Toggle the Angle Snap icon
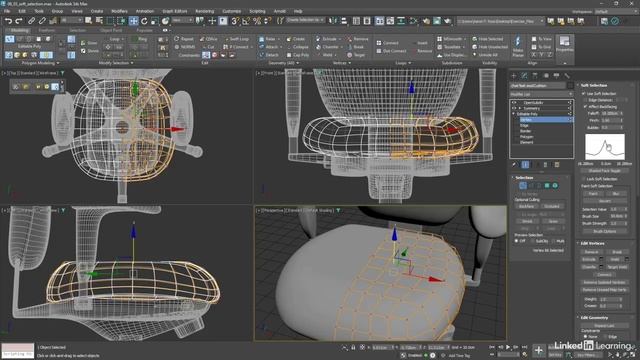 click(246, 21)
